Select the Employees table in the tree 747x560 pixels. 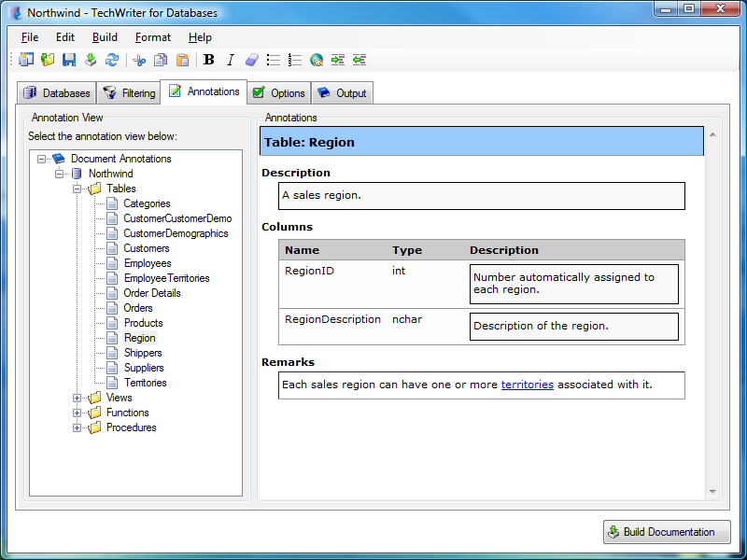[148, 263]
